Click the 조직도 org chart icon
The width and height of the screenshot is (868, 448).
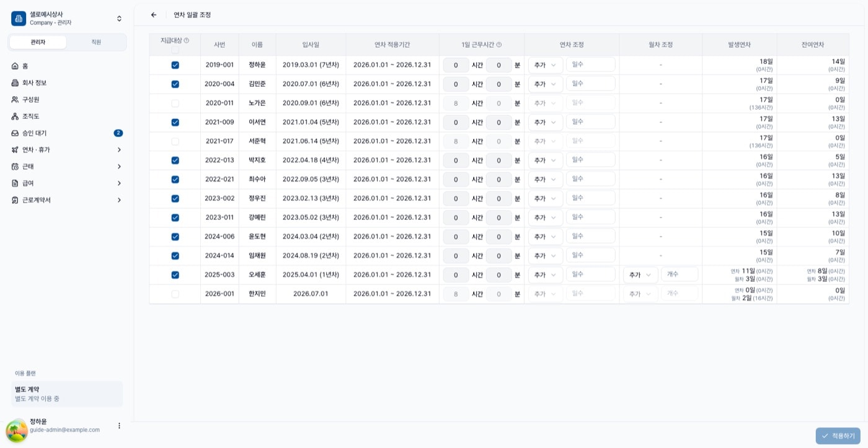15,116
